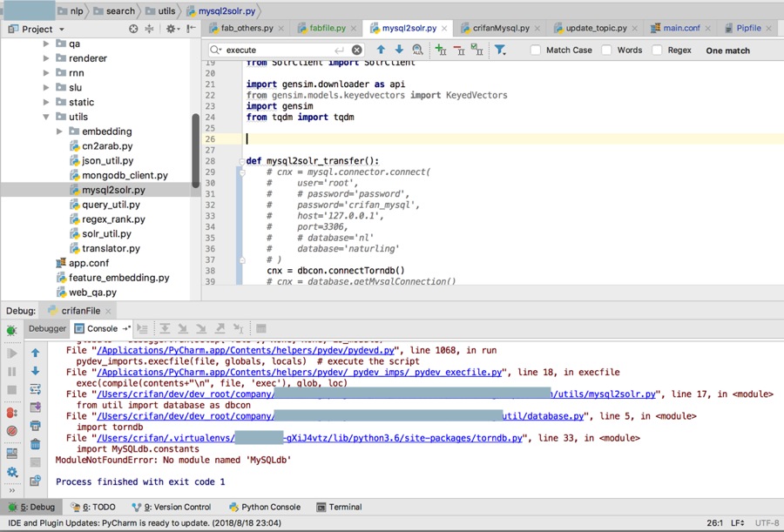The image size is (784, 532).
Task: Collapse the utils folder in project tree
Action: pyautogui.click(x=47, y=117)
